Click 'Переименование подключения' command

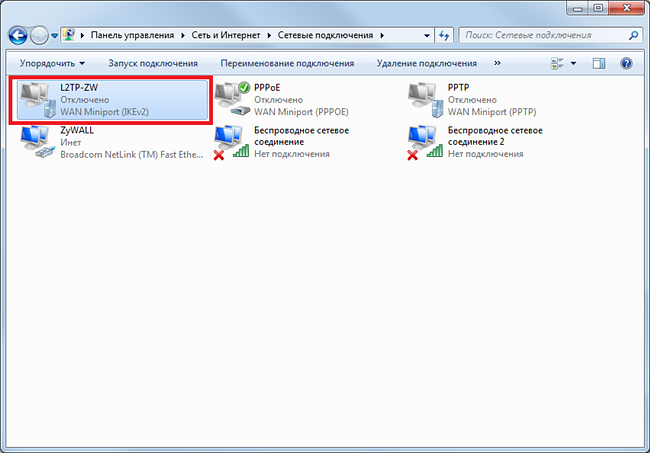pos(287,63)
